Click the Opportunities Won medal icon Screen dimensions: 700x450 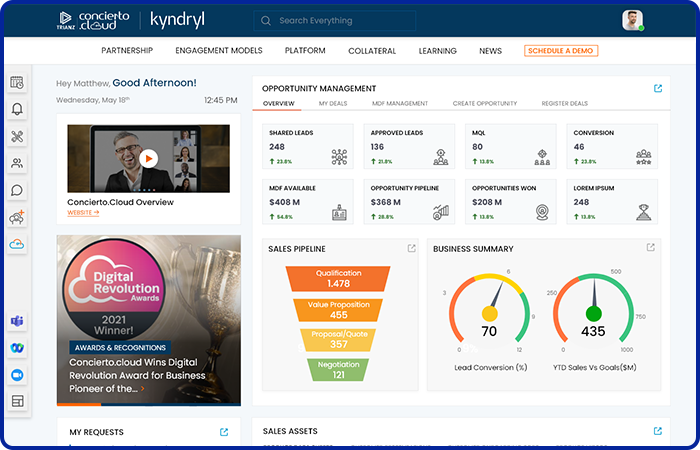pos(542,212)
